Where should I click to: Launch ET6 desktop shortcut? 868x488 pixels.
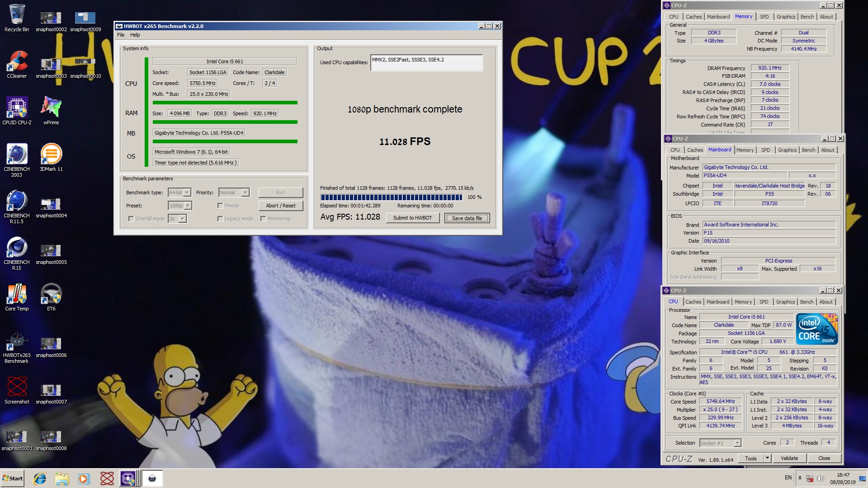(51, 297)
